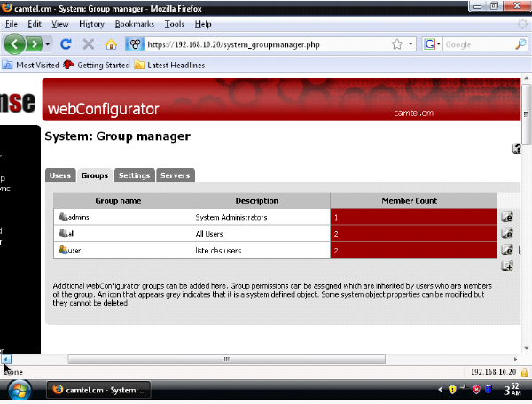Edit the all group
The width and height of the screenshot is (532, 404).
point(507,234)
